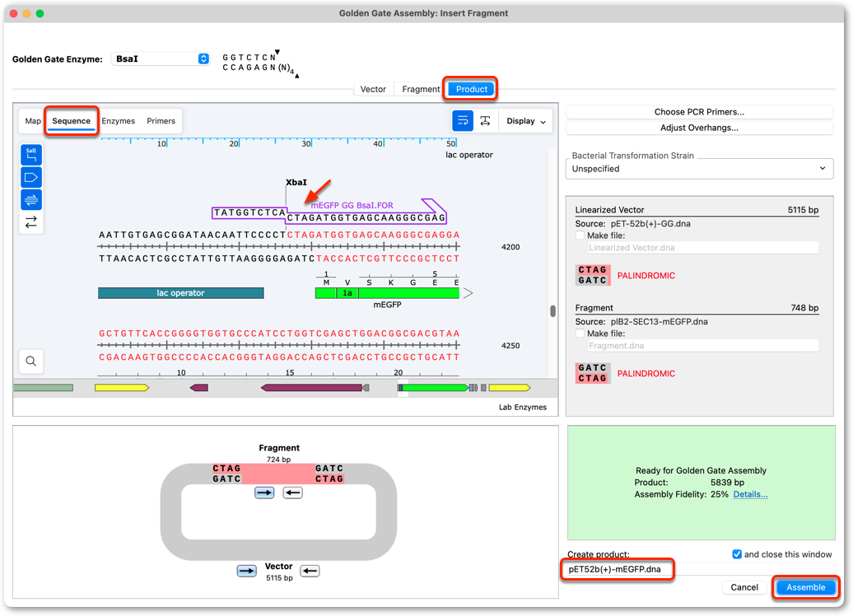This screenshot has width=853, height=616.
Task: Select the Product tab
Action: 471,89
